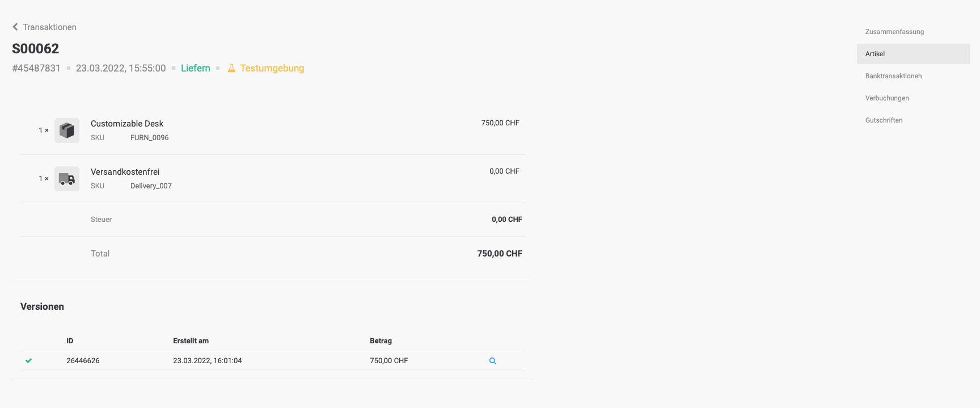Click the Testumgebung flask icon

(231, 68)
